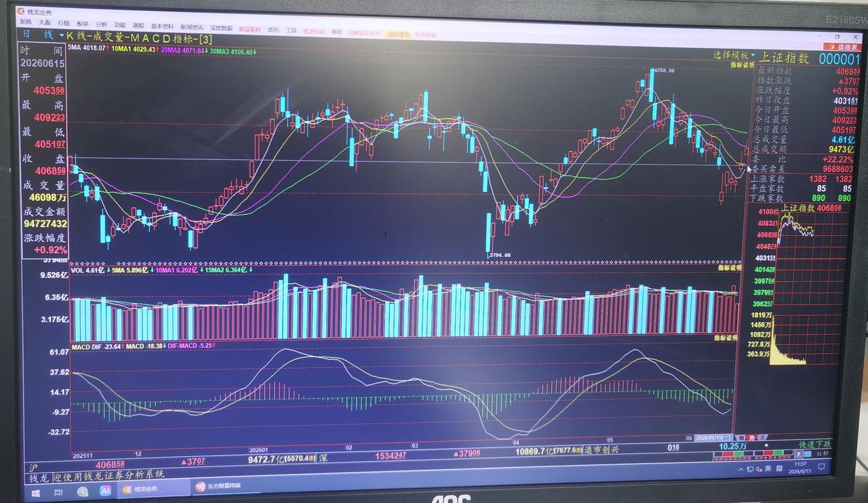The width and height of the screenshot is (868, 503).
Task: Click the 20MA2 4071.64 indicator label
Action: 184,50
